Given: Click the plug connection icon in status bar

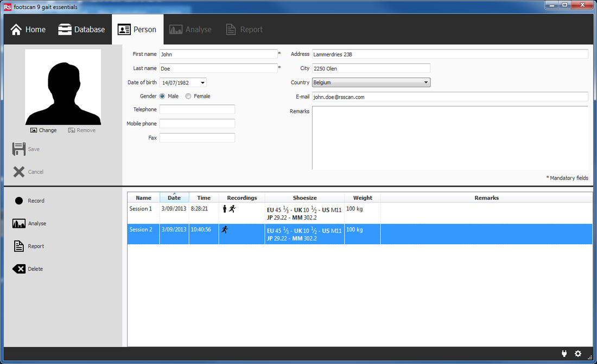Looking at the screenshot, I should click(x=564, y=353).
